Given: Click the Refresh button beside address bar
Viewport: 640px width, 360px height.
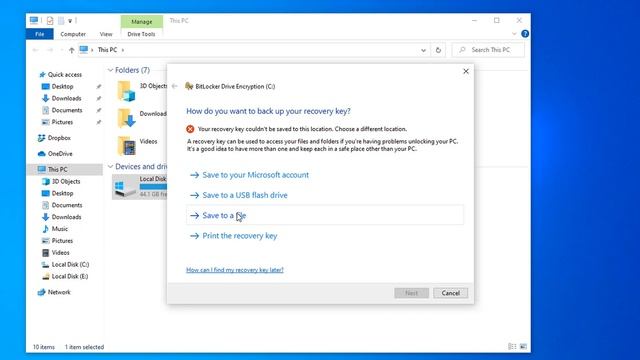Looking at the screenshot, I should (x=438, y=50).
